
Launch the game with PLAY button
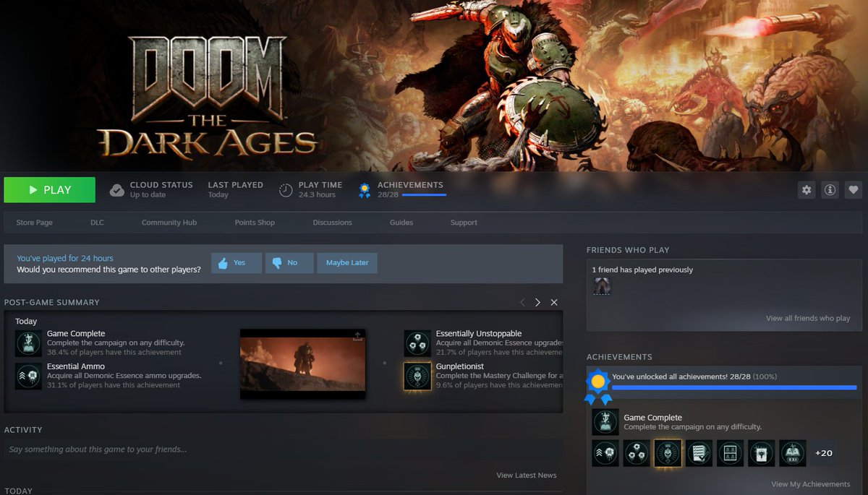(50, 190)
